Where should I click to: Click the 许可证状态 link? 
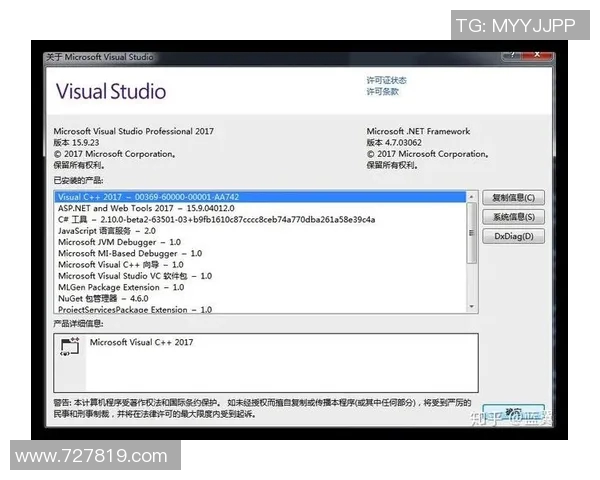pos(386,80)
